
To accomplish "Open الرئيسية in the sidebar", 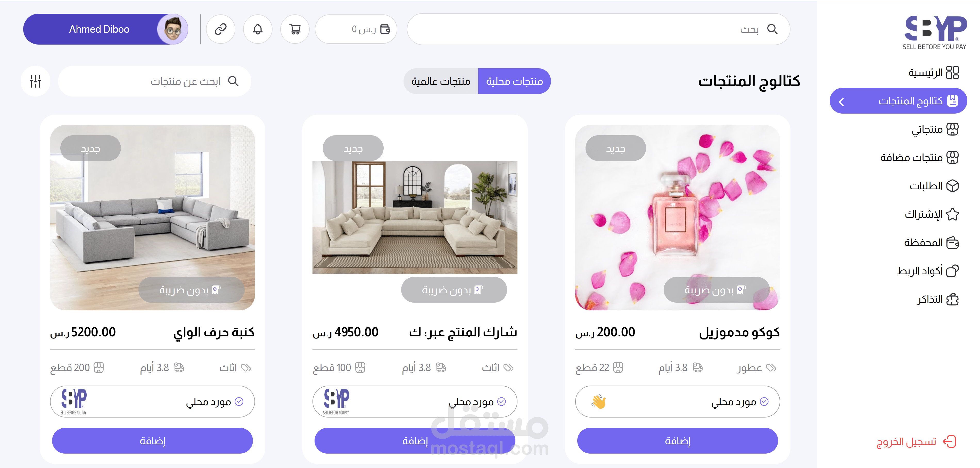I will click(x=934, y=72).
